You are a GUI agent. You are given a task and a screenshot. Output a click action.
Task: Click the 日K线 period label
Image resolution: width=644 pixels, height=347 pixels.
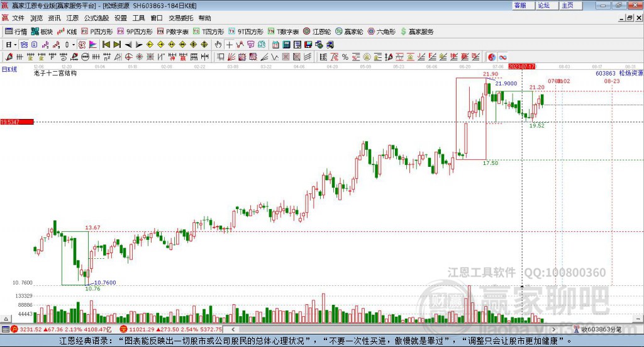(x=9, y=69)
